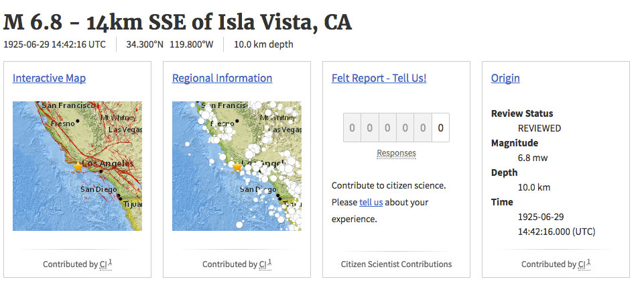Open the Interactive Map link
The width and height of the screenshot is (644, 296).
coord(50,78)
